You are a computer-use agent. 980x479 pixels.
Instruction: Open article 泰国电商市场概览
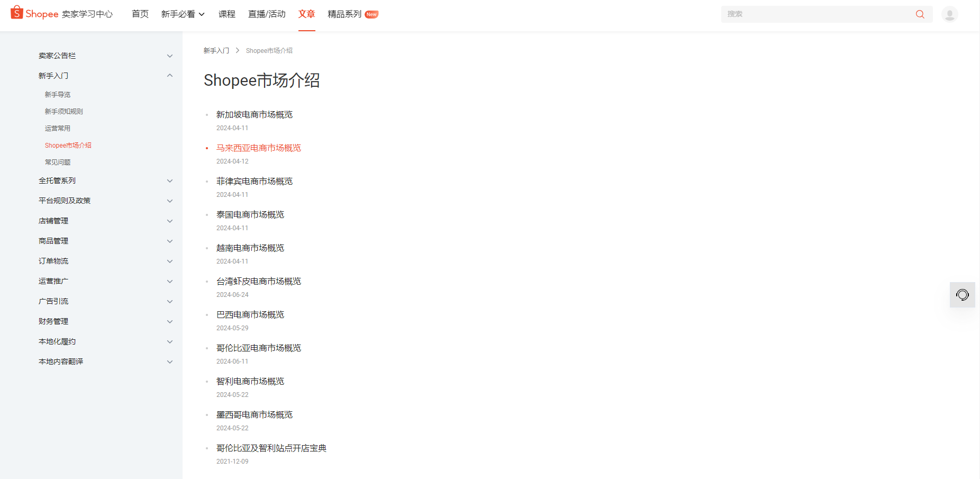(x=250, y=214)
